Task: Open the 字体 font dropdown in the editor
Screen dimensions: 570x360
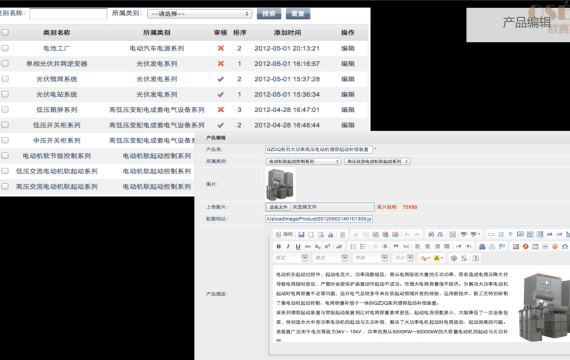Action: [371, 258]
